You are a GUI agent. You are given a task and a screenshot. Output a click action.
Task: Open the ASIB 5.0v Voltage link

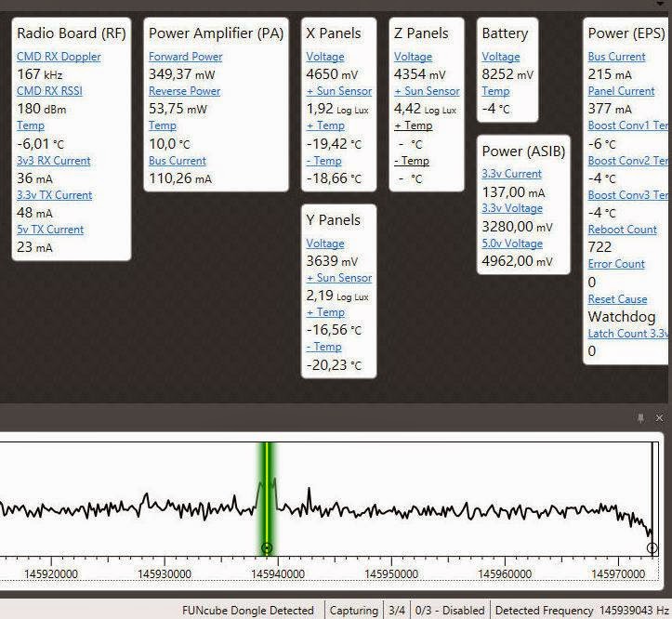[512, 244]
